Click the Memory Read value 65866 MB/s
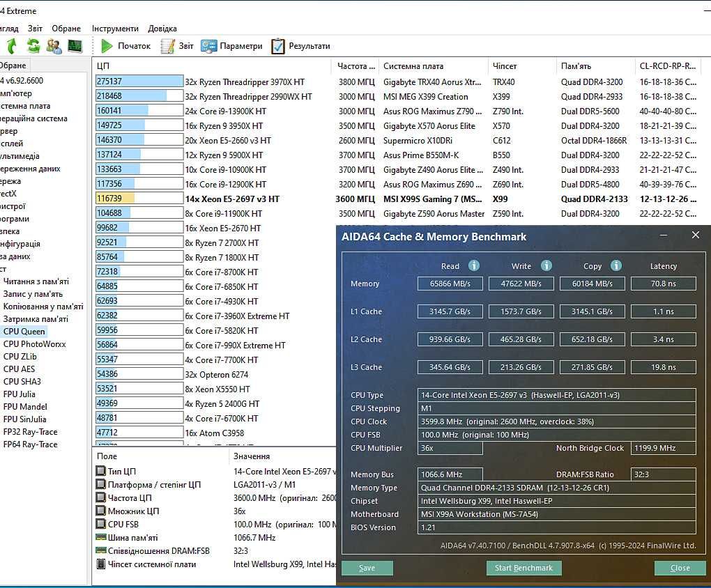The height and width of the screenshot is (588, 711). coord(450,284)
